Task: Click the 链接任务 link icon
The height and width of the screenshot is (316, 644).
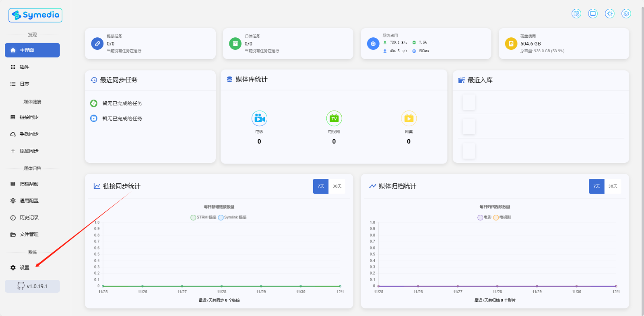Action: [x=97, y=43]
